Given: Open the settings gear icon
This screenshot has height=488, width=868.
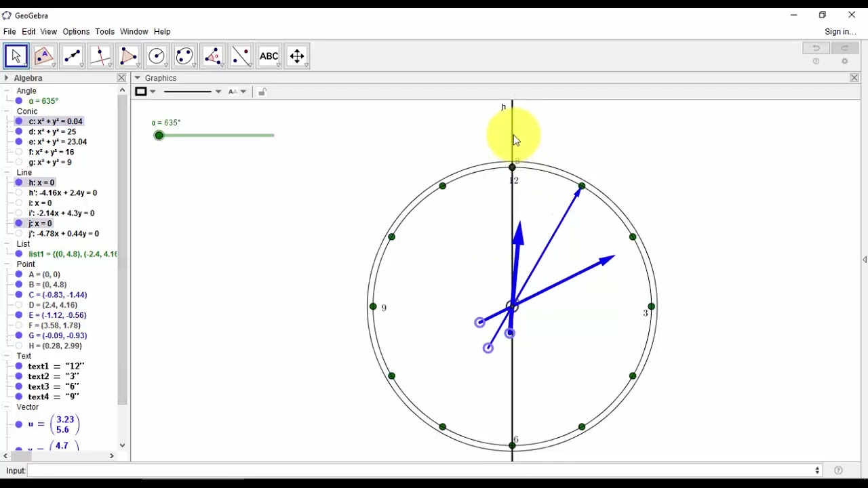Looking at the screenshot, I should (x=845, y=62).
